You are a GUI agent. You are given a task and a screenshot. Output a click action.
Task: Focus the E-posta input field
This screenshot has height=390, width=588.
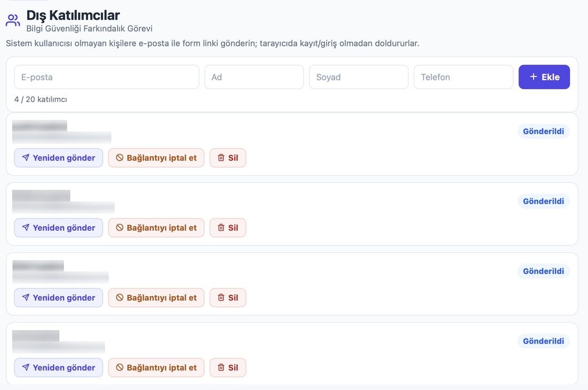pyautogui.click(x=106, y=77)
